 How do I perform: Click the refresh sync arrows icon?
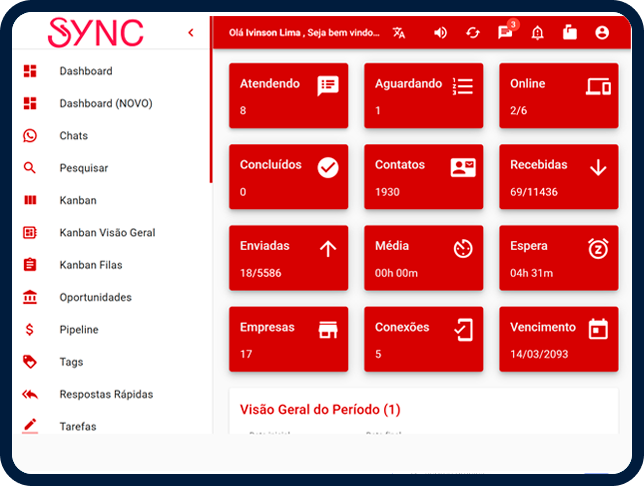click(473, 33)
